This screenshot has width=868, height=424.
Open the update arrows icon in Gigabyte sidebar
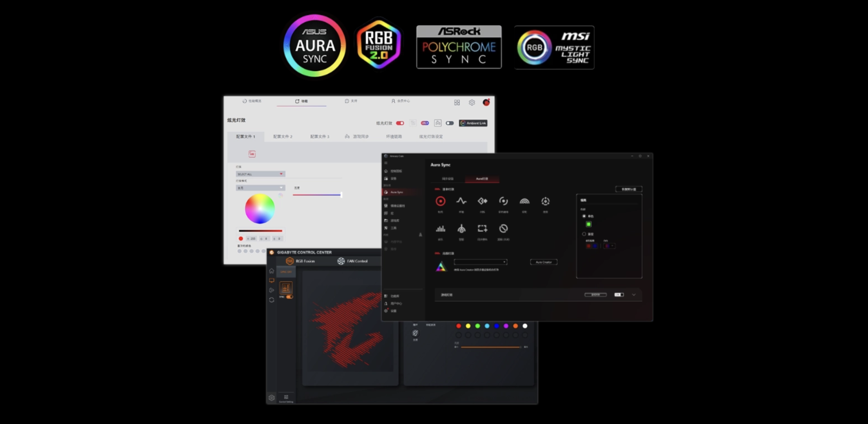tap(272, 300)
